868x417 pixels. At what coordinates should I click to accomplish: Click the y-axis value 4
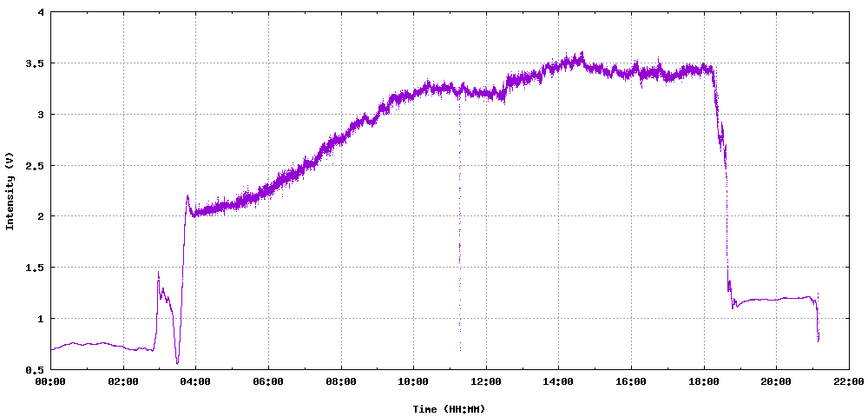41,12
